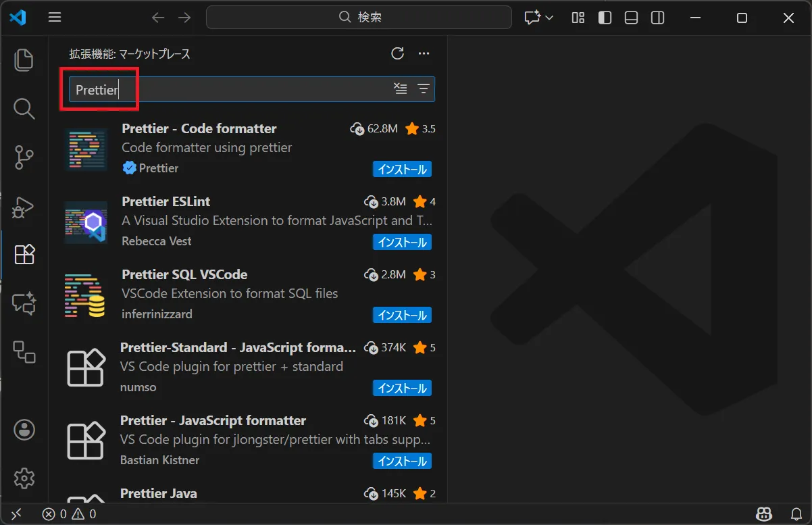Clear extension search results

tap(401, 89)
